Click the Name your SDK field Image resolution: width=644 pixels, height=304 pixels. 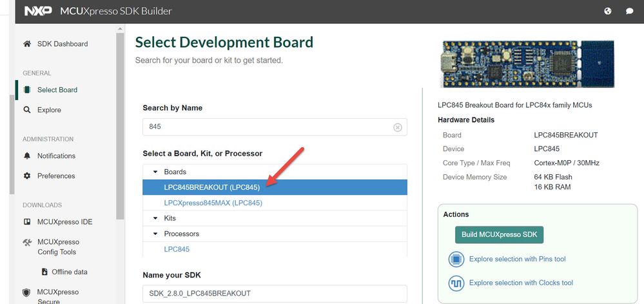(x=275, y=294)
